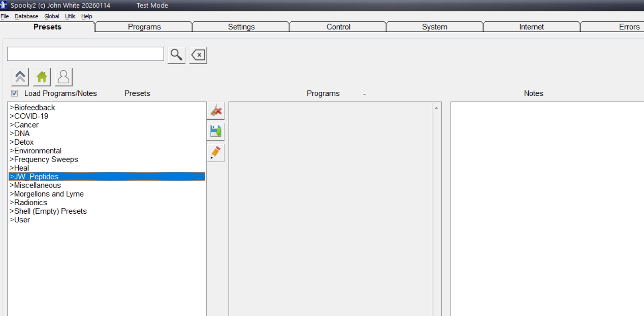The image size is (644, 316).
Task: Toggle the Load Programs/Notes checkbox
Action: point(15,93)
